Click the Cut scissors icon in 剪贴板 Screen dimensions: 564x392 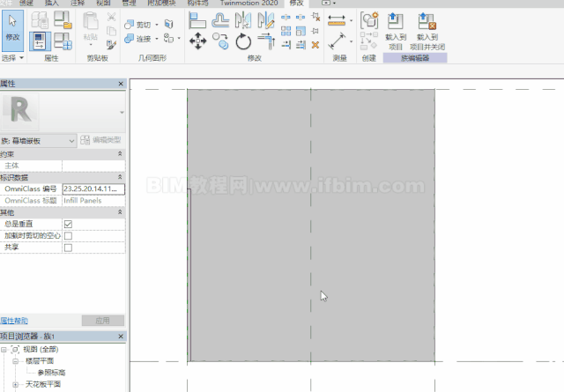(112, 17)
